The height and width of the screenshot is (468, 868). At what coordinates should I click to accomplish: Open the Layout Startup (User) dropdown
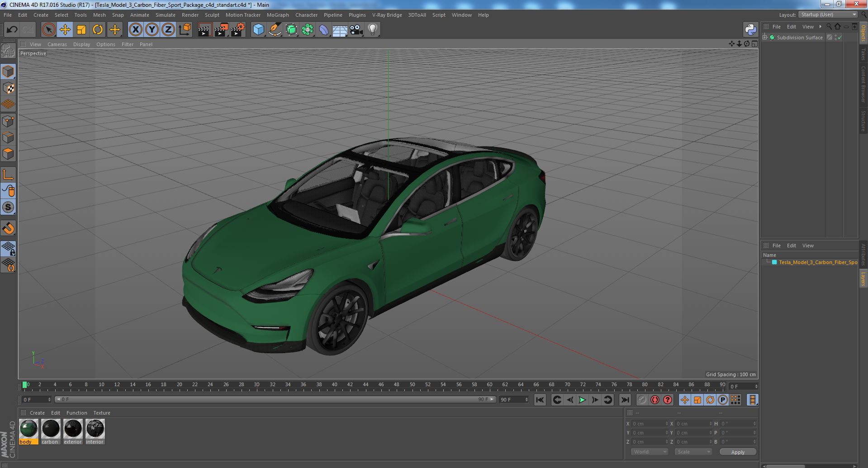[828, 14]
